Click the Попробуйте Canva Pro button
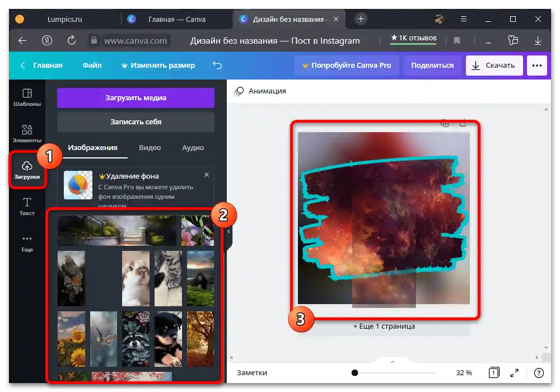 [347, 66]
